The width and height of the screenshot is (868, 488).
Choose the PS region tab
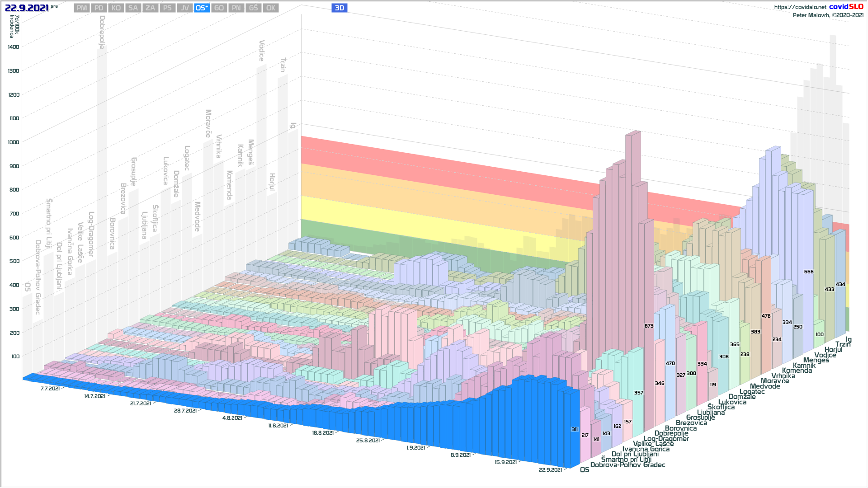(x=167, y=8)
